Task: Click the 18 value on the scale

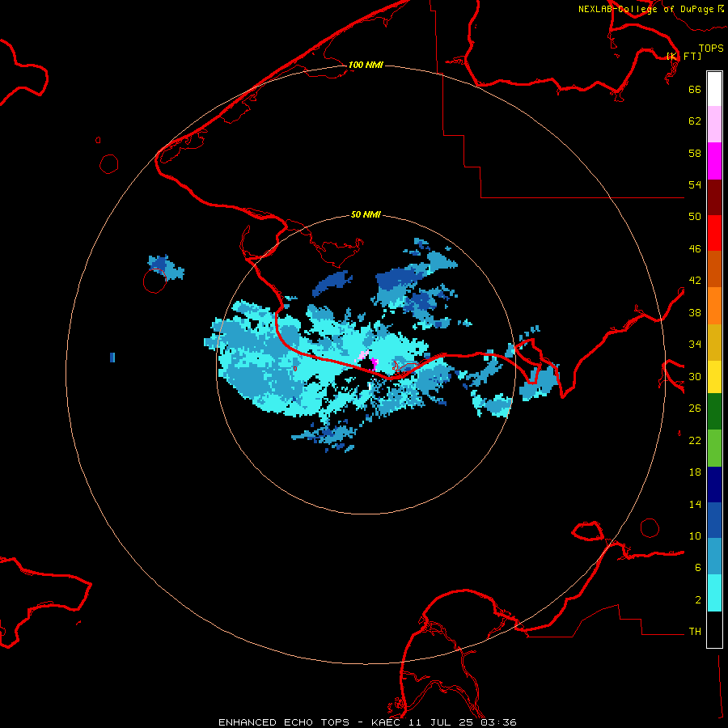Action: [695, 472]
